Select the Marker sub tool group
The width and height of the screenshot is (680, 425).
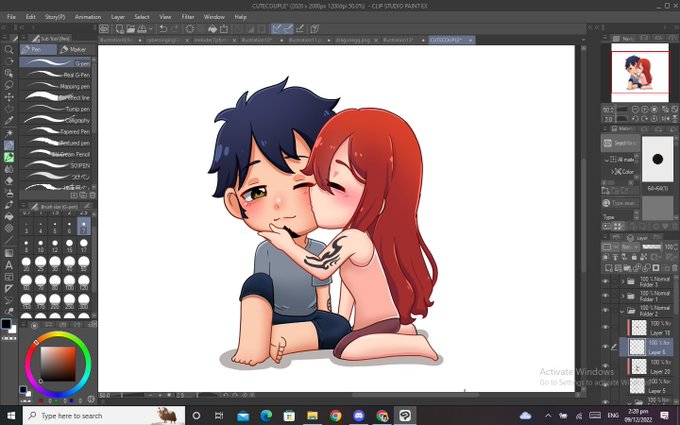click(74, 49)
